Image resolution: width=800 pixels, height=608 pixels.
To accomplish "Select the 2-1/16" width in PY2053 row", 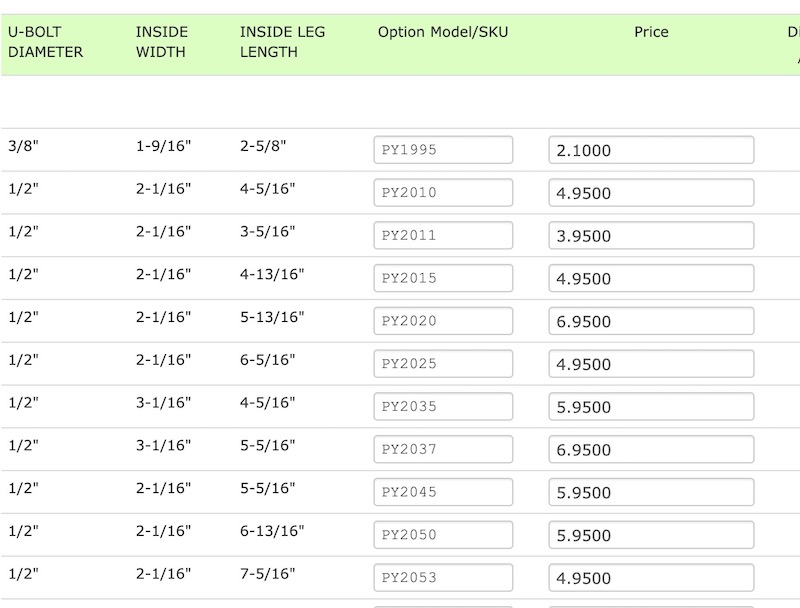I will [163, 574].
